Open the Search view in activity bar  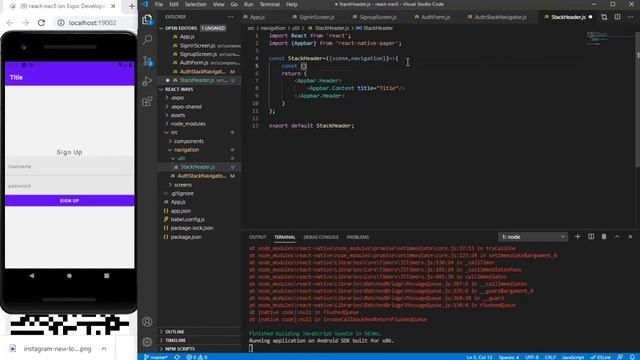click(147, 40)
